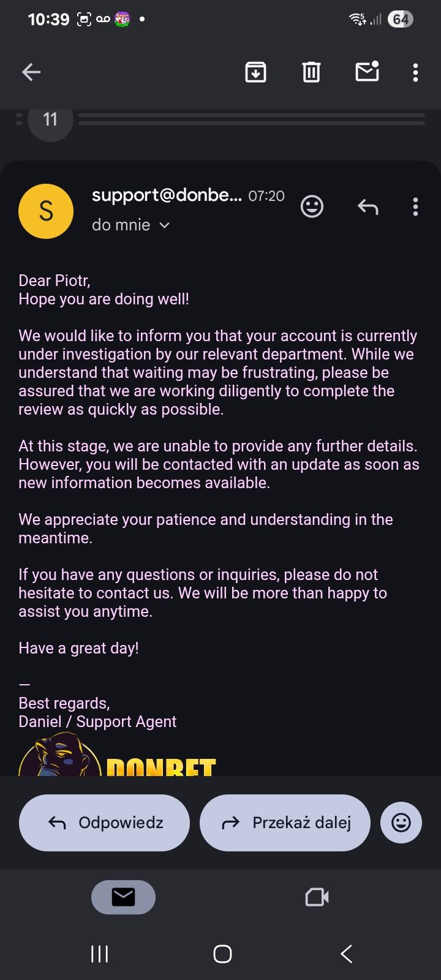
Task: Open Android recent apps
Action: coord(99,954)
